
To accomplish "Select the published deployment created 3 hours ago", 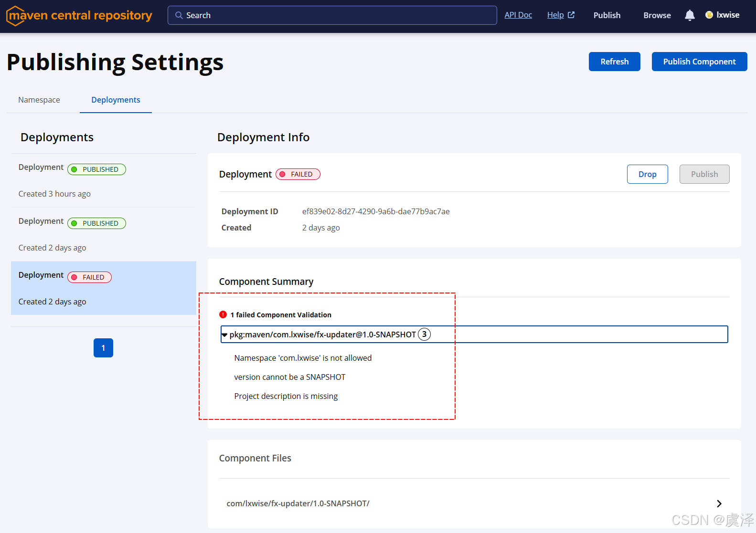I will pos(104,180).
